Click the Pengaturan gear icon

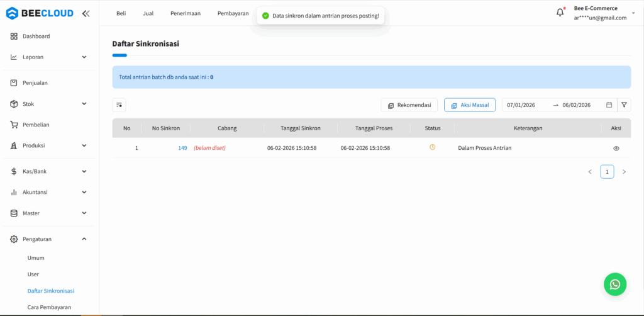(14, 239)
